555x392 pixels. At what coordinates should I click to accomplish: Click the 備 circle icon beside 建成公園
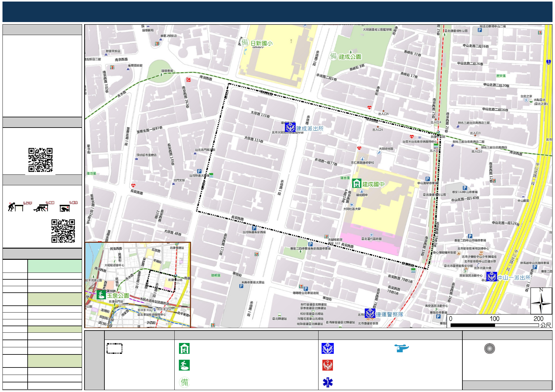(x=333, y=56)
